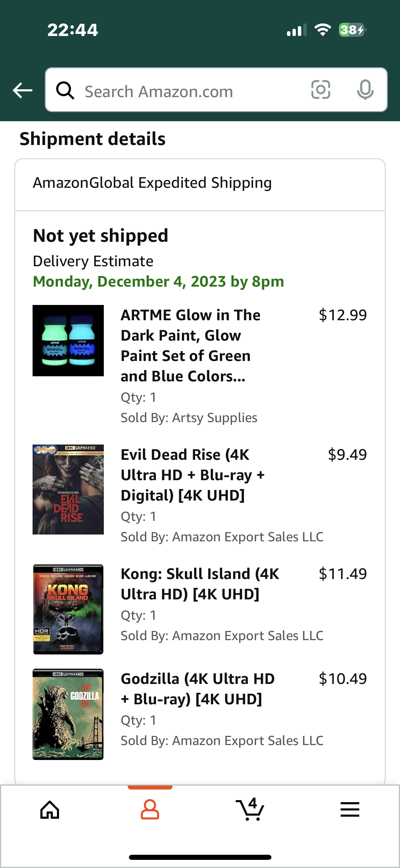Tap the Monday, December 4 delivery estimate
The width and height of the screenshot is (400, 868).
(x=158, y=282)
